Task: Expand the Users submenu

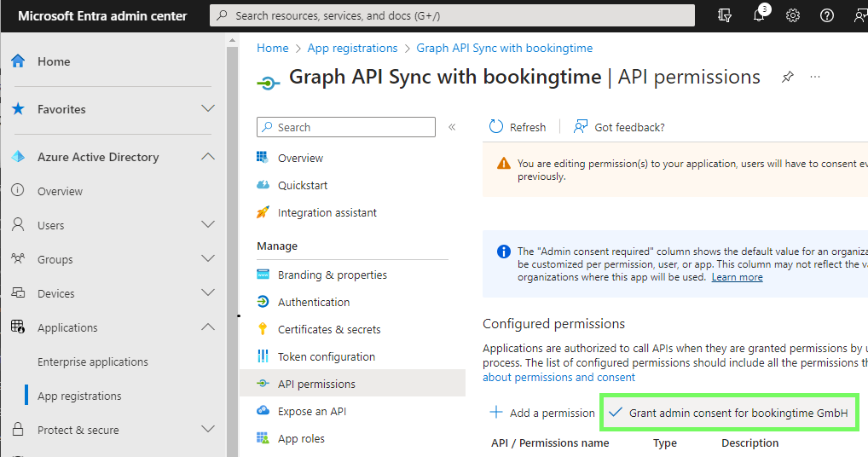Action: [207, 225]
